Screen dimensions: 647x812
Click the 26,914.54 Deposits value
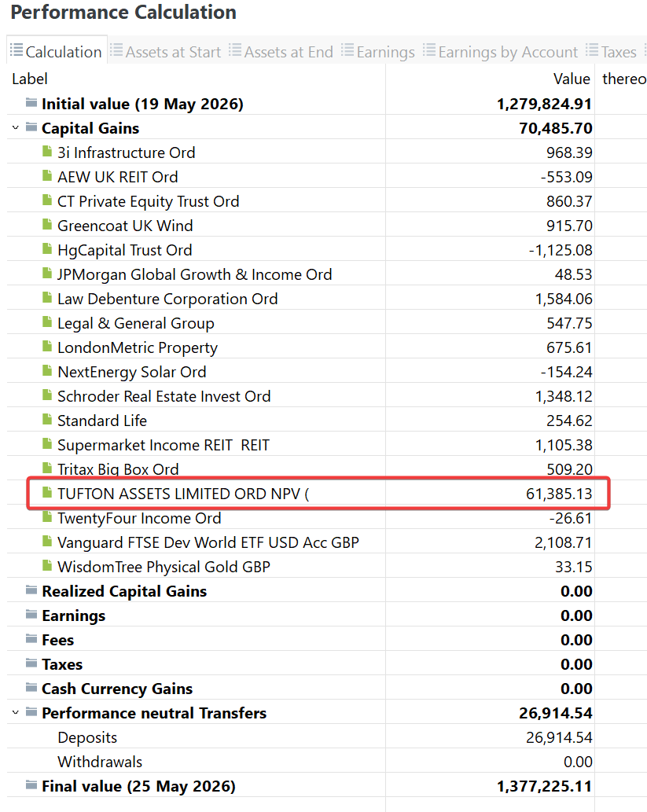pos(559,737)
